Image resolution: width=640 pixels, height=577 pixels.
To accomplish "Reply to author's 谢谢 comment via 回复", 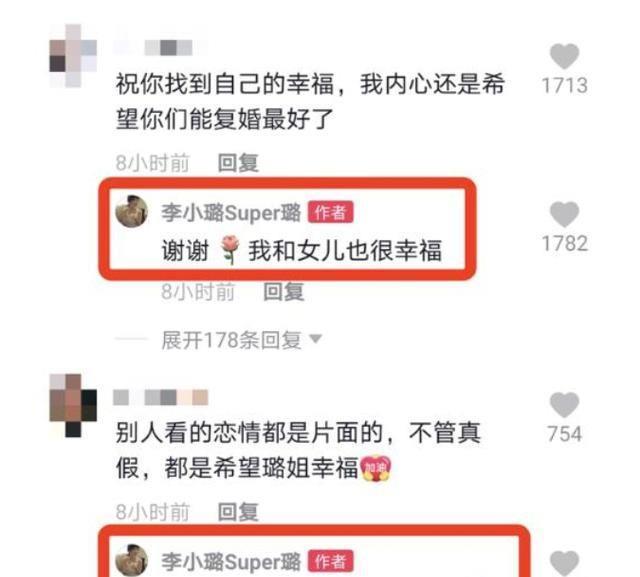I will pos(284,292).
